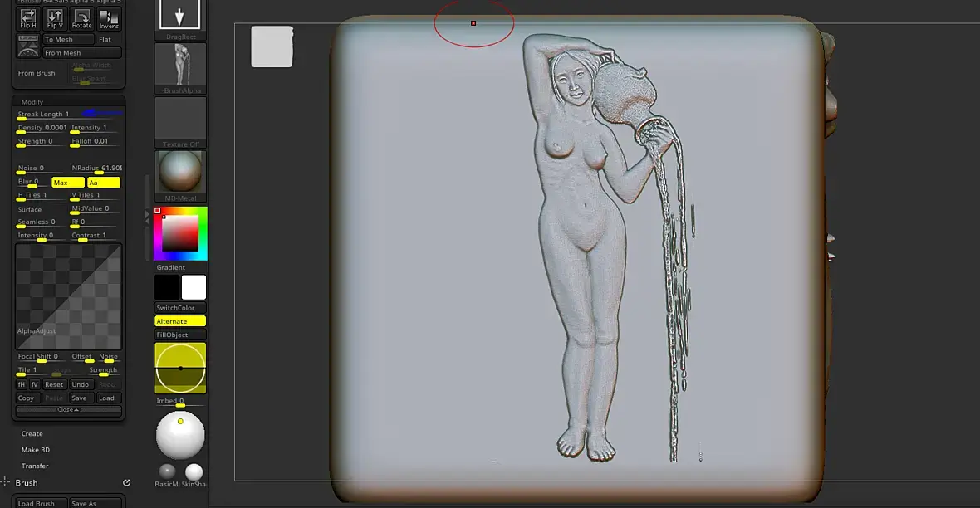Adjust the MidValue slider
This screenshot has height=508, width=980.
95,208
